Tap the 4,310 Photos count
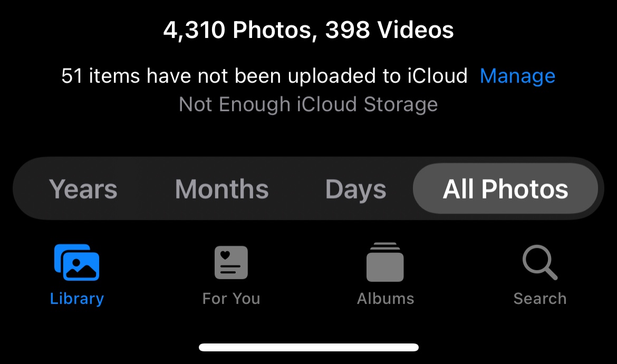Viewport: 617px width, 364px height. point(238,30)
